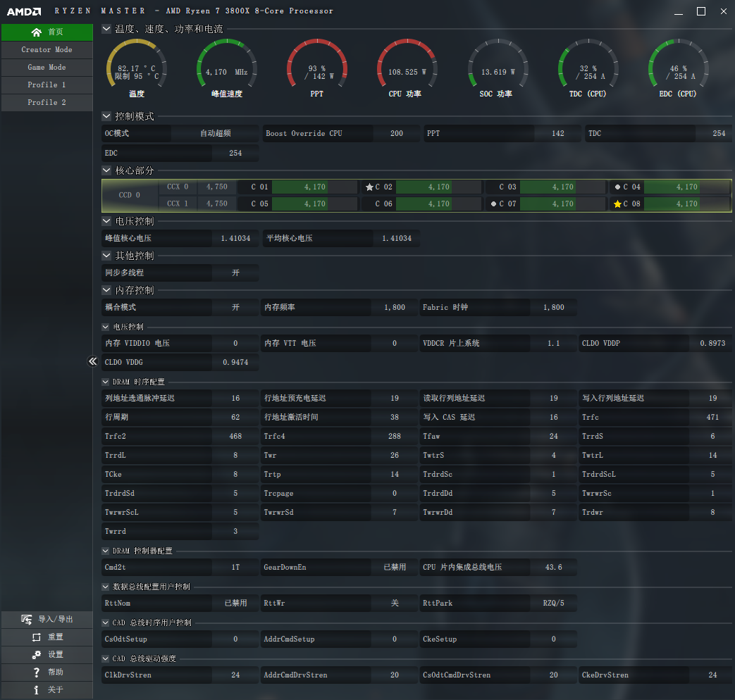Click the 帮助 question mark icon
The height and width of the screenshot is (700, 735).
pyautogui.click(x=37, y=673)
